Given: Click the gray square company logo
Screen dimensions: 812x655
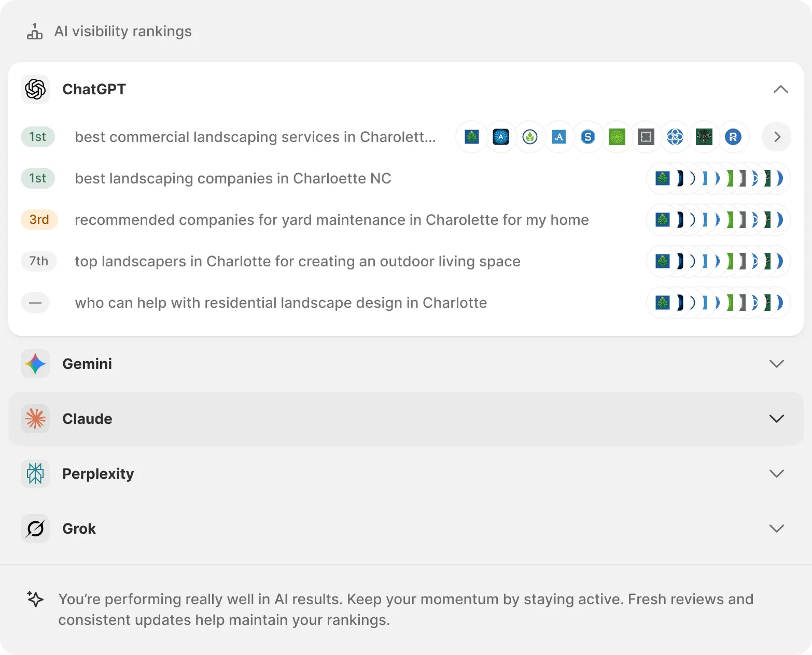Looking at the screenshot, I should (x=646, y=137).
